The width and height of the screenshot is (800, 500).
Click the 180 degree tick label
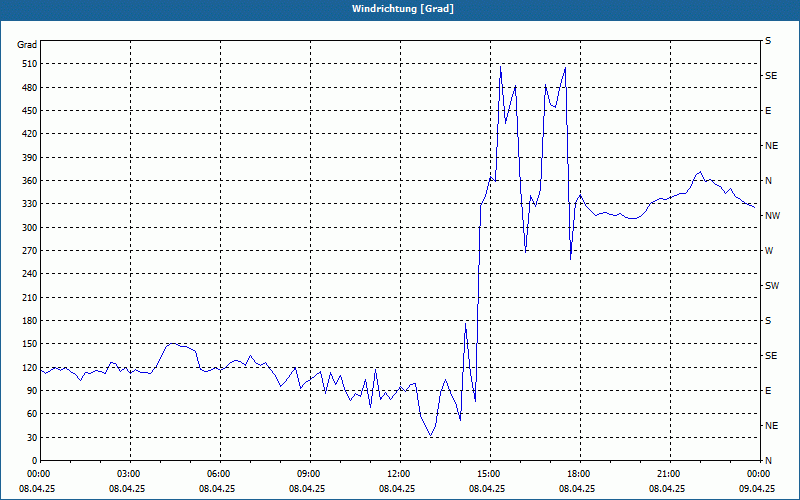29,320
